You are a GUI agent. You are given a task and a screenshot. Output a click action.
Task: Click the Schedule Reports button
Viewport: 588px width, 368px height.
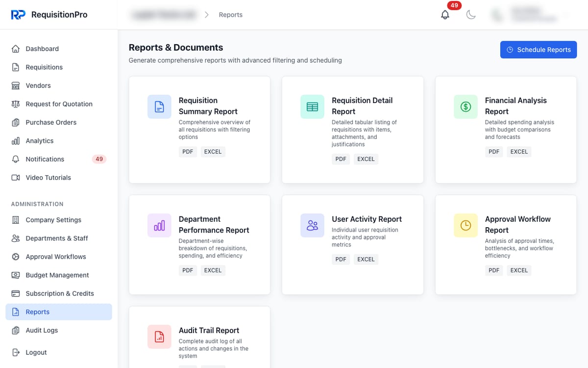pyautogui.click(x=539, y=50)
